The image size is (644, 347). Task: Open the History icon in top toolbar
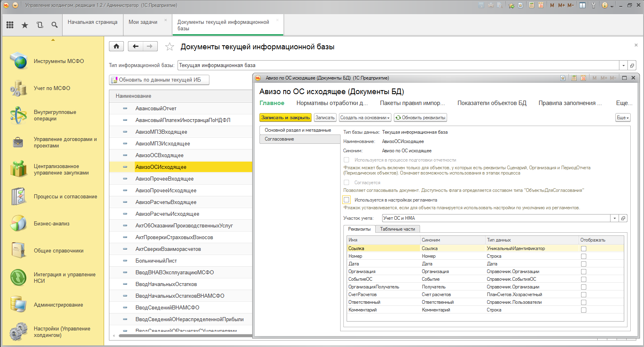tap(40, 25)
